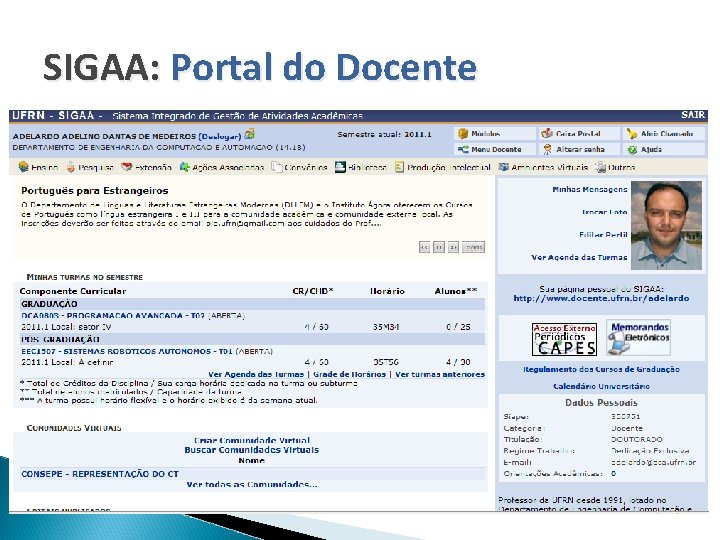This screenshot has height=540, width=720.
Task: Open Periódicos CAPES external access banner
Action: [564, 339]
